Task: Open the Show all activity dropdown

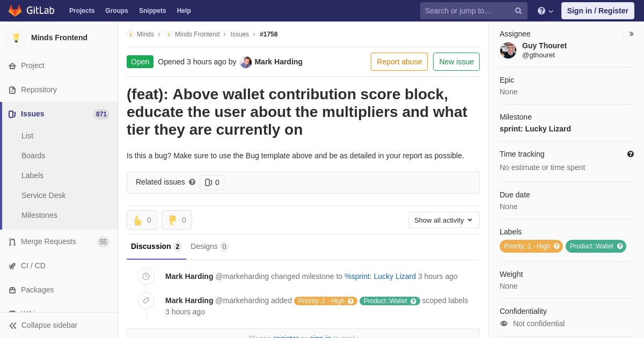Action: coord(444,220)
